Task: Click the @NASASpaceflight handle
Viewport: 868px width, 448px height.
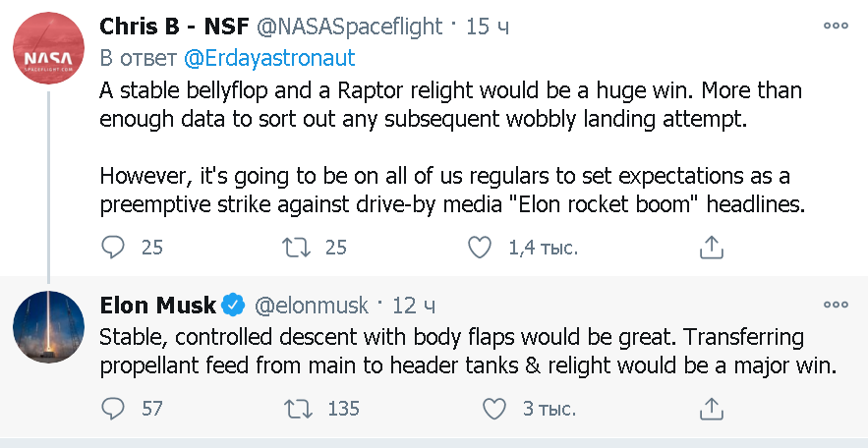Action: [x=348, y=27]
